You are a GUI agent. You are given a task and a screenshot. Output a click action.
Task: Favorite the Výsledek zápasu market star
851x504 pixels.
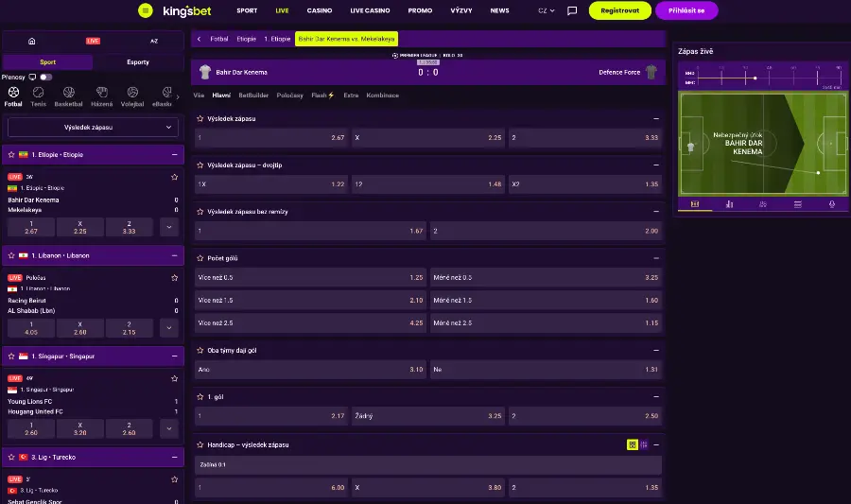(200, 118)
